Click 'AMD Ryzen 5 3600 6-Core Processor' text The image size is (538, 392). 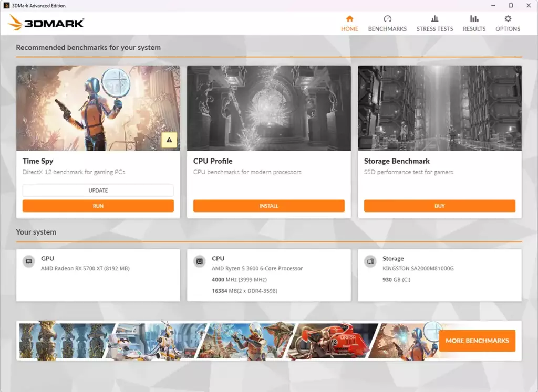257,268
